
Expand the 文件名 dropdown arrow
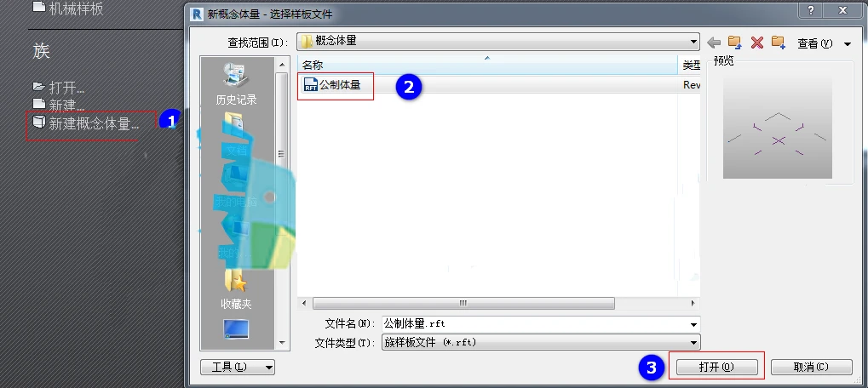[693, 324]
